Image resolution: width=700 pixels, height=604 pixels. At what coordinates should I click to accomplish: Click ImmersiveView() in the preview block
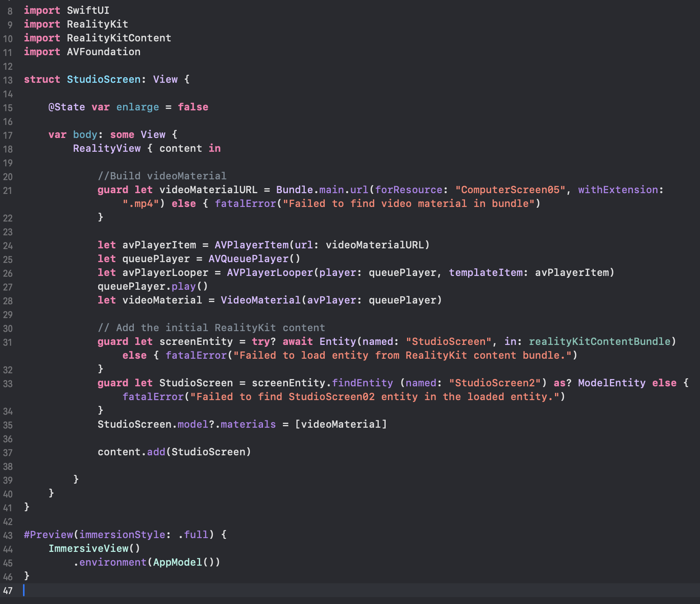tap(94, 548)
